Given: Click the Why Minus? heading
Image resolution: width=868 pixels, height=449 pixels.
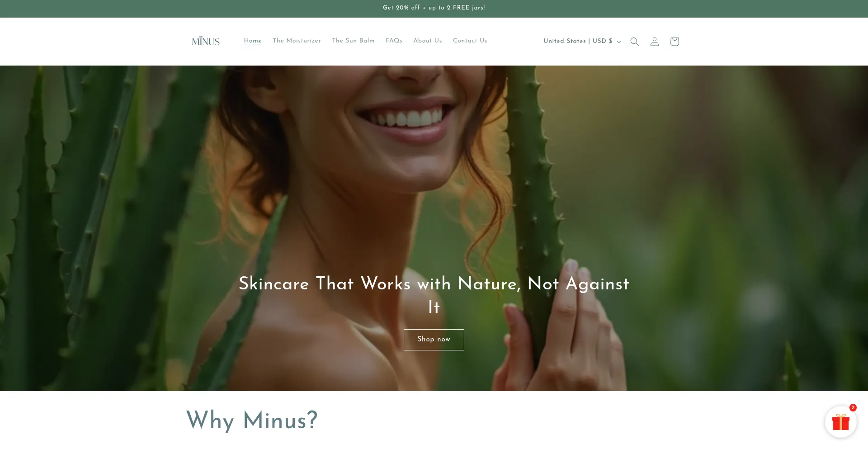Looking at the screenshot, I should [x=252, y=421].
